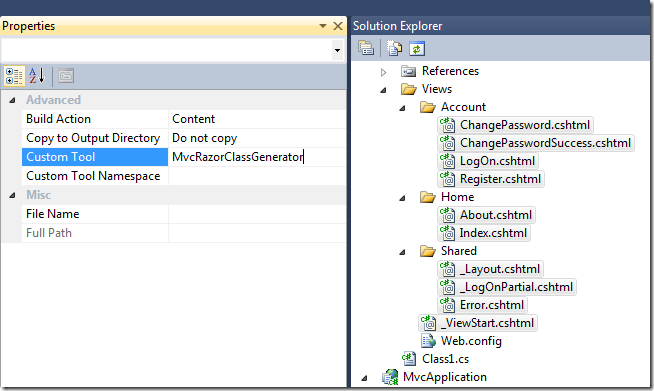Expand the References node
Image resolution: width=654 pixels, height=391 pixels.
(x=383, y=72)
